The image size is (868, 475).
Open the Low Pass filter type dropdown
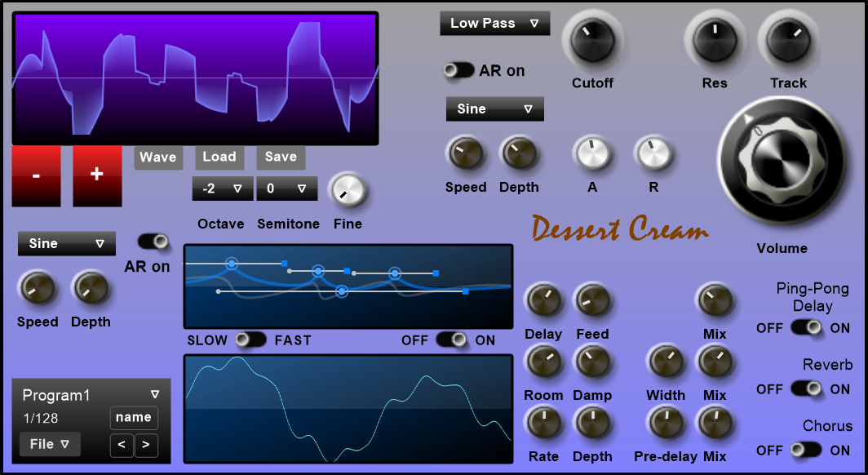point(494,24)
